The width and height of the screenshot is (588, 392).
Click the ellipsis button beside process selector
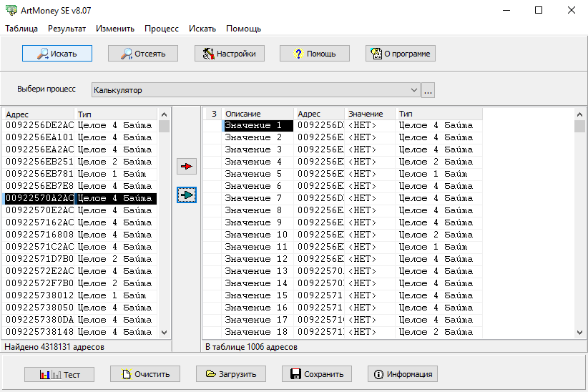click(x=428, y=90)
